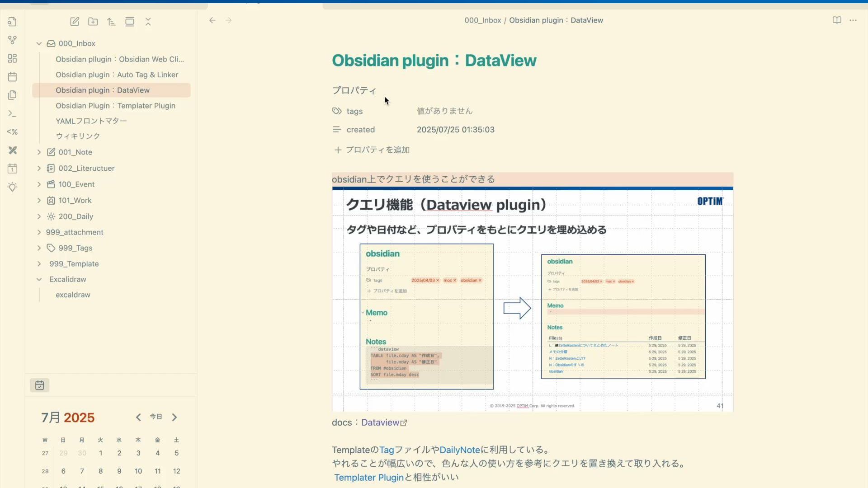Expand the 999_Tags folder
The image size is (868, 488).
point(39,248)
